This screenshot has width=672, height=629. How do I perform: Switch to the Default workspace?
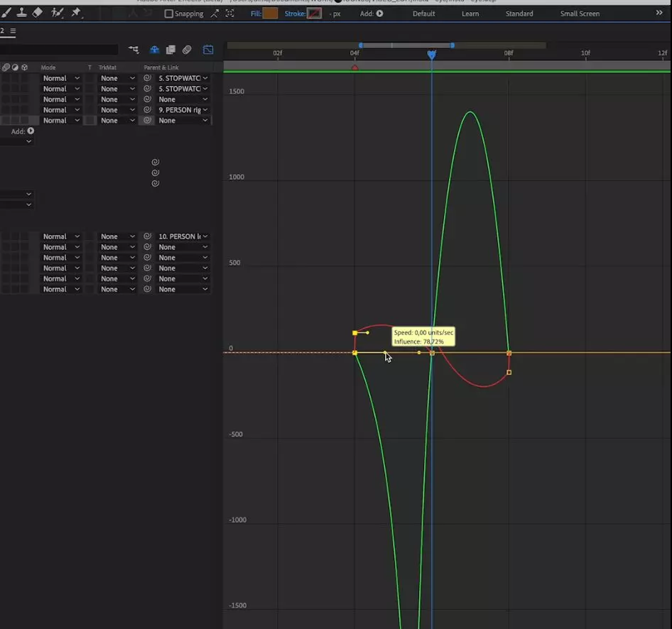tap(423, 13)
